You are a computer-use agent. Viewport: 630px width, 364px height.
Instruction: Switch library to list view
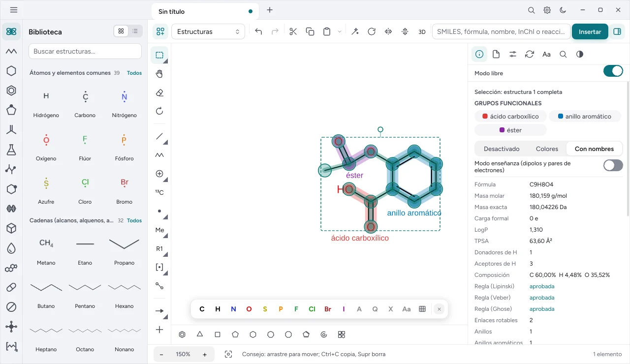coord(135,31)
